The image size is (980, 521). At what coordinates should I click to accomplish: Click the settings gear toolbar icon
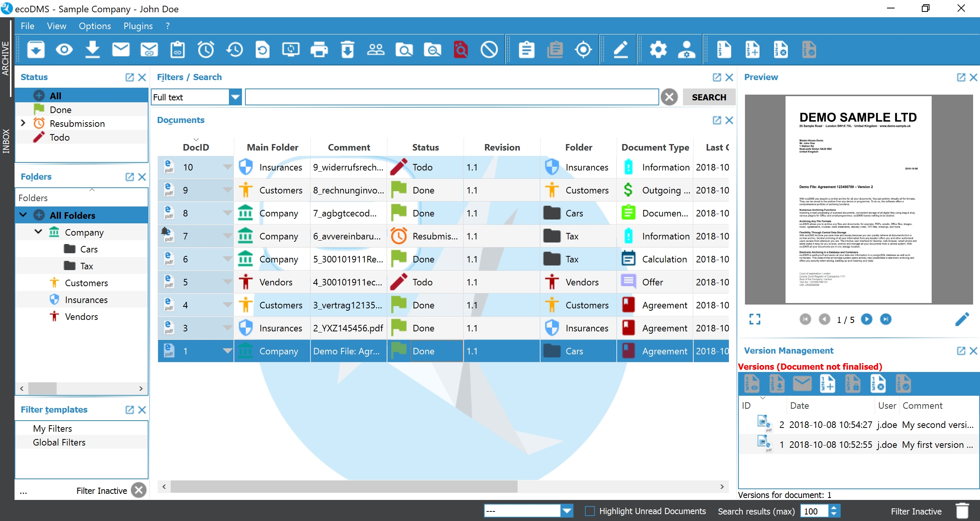[x=658, y=50]
